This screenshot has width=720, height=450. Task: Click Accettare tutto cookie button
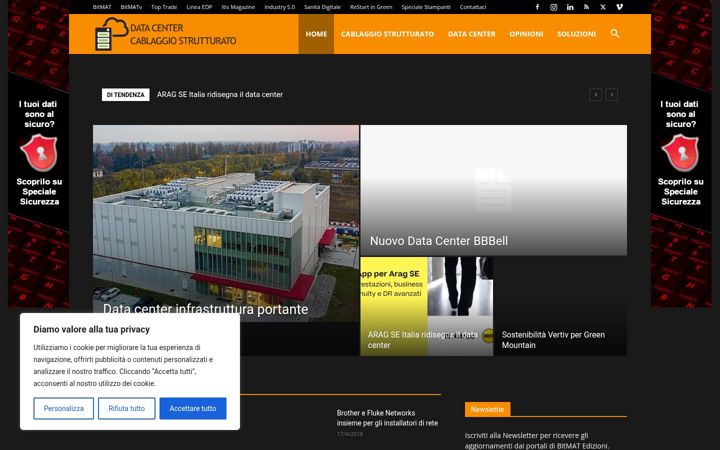coord(193,408)
